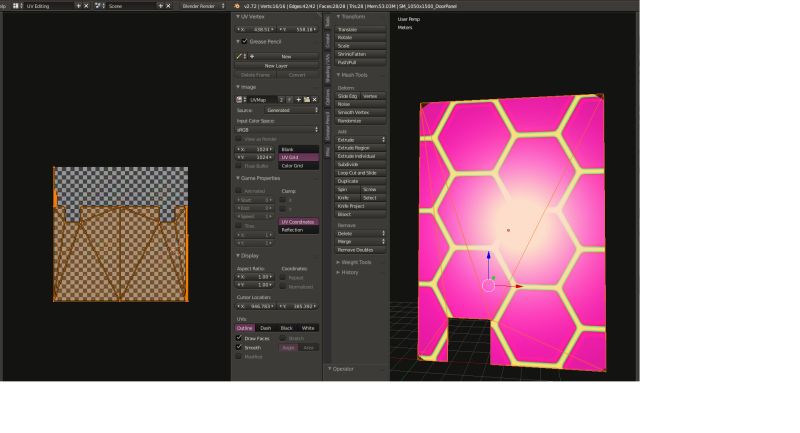The height and width of the screenshot is (433, 800).
Task: Enable the Modified checkbox
Action: [x=238, y=356]
